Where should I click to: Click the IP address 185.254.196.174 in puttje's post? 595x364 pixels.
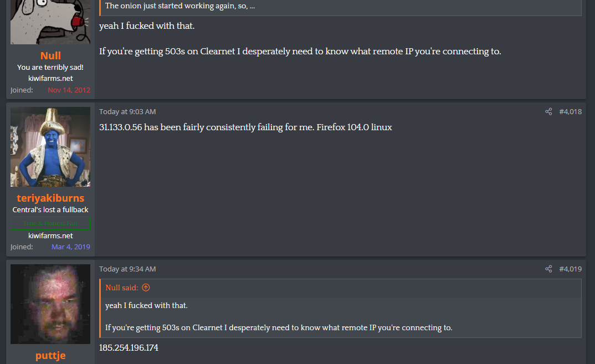(129, 348)
